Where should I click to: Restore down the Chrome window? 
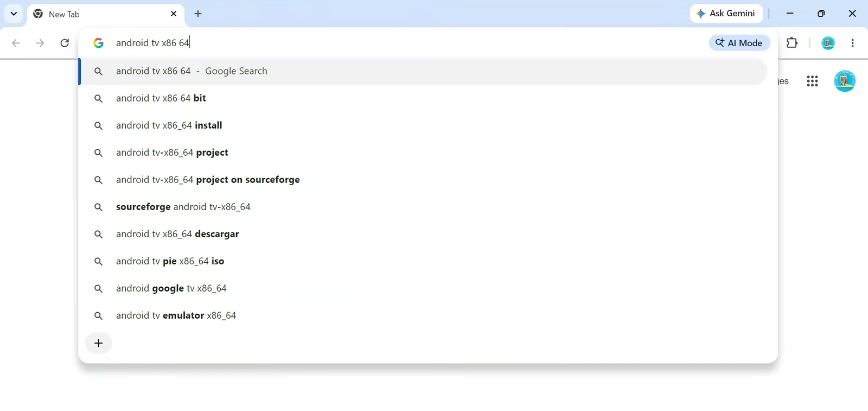(x=821, y=14)
